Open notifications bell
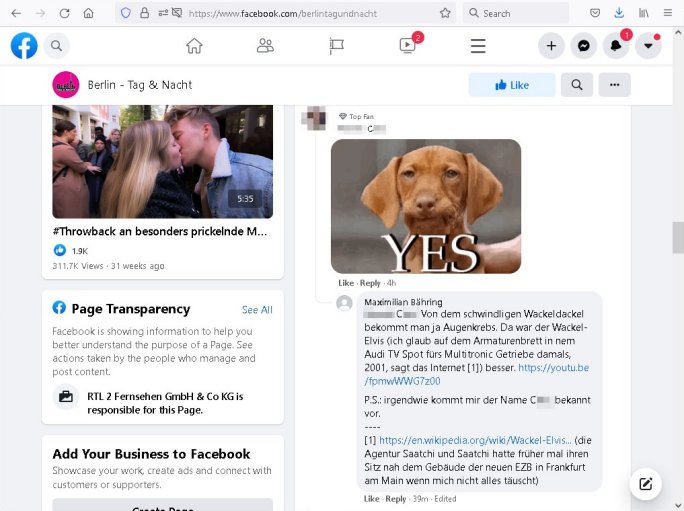 tap(616, 45)
